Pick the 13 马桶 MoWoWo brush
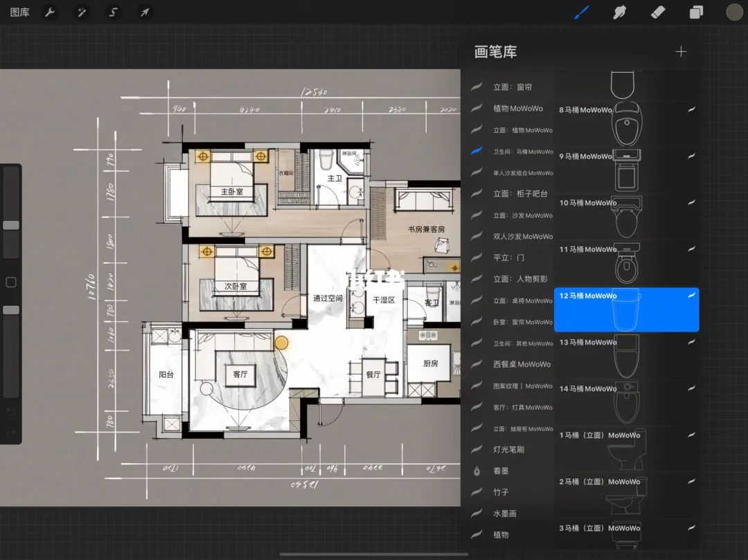 point(627,356)
